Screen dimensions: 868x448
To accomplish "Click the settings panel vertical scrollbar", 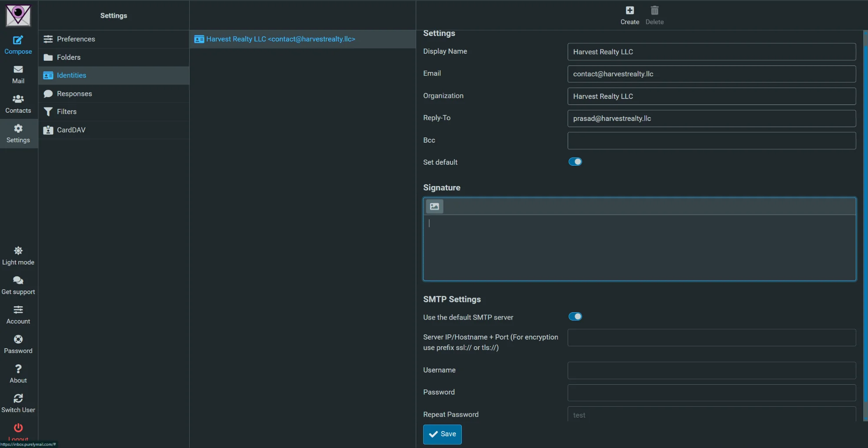I will coord(865,217).
